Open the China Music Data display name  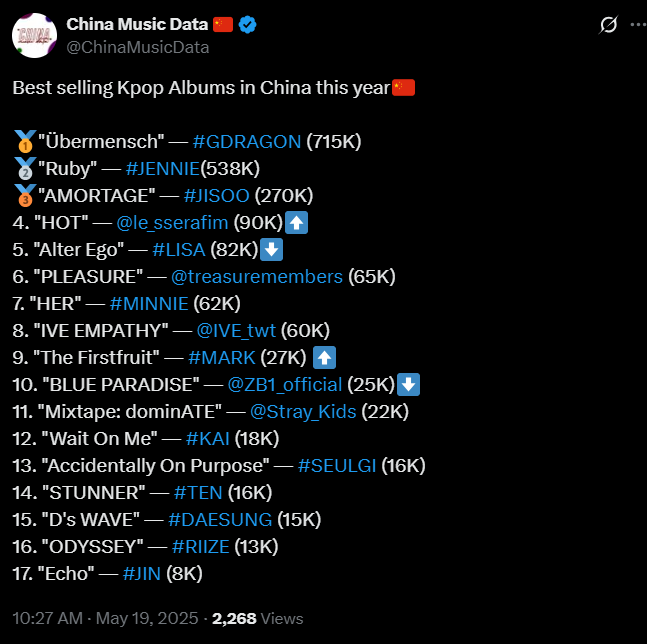(137, 24)
